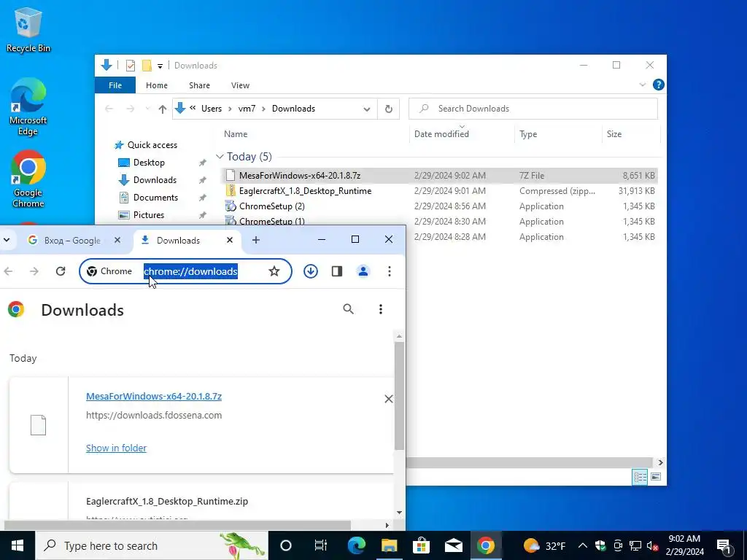The image size is (747, 560).
Task: Expand the address bar history dropdown
Action: click(367, 109)
